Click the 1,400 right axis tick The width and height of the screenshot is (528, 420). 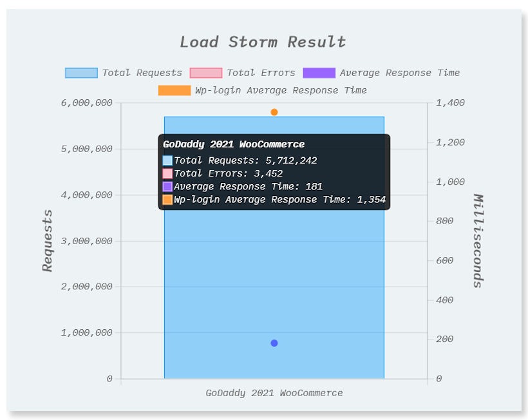(450, 102)
